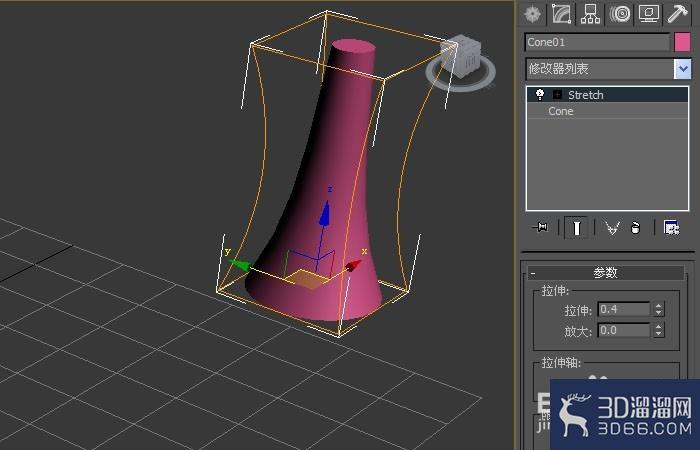
Task: Open the pink object color swatch
Action: point(682,42)
